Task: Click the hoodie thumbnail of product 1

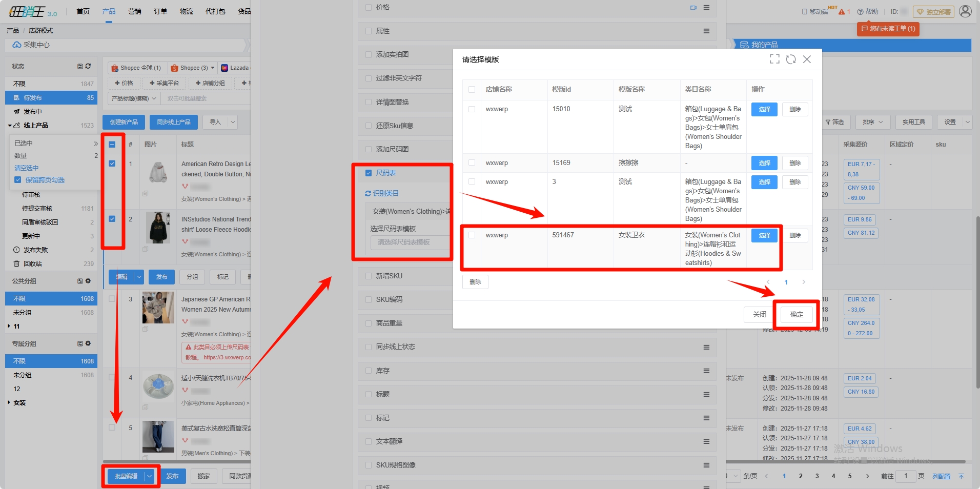Action: tap(158, 173)
